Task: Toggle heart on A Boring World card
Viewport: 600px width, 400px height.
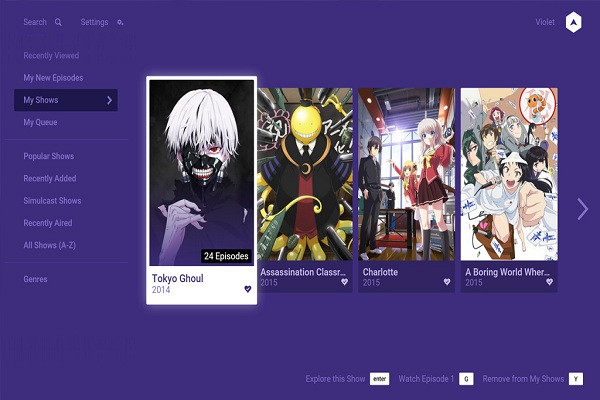Action: point(549,282)
